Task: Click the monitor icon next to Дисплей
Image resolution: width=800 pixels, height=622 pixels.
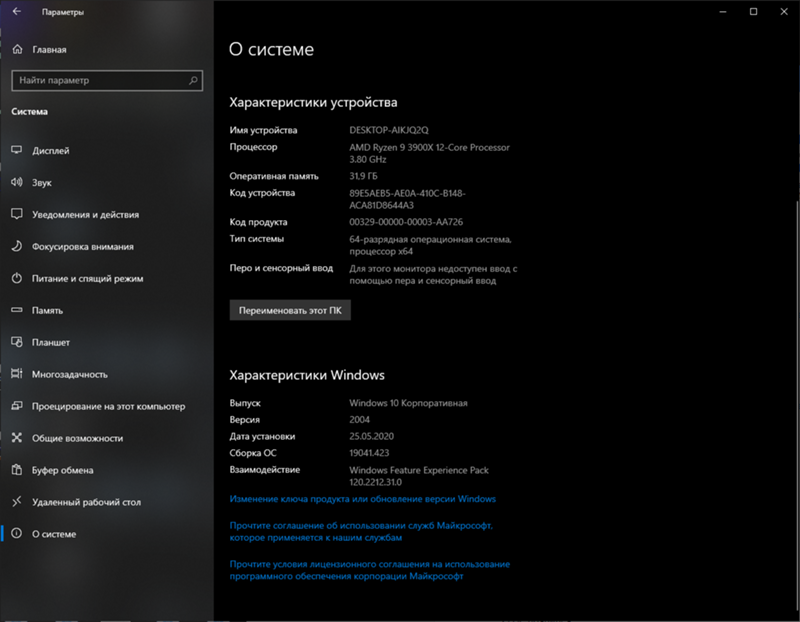Action: (17, 150)
